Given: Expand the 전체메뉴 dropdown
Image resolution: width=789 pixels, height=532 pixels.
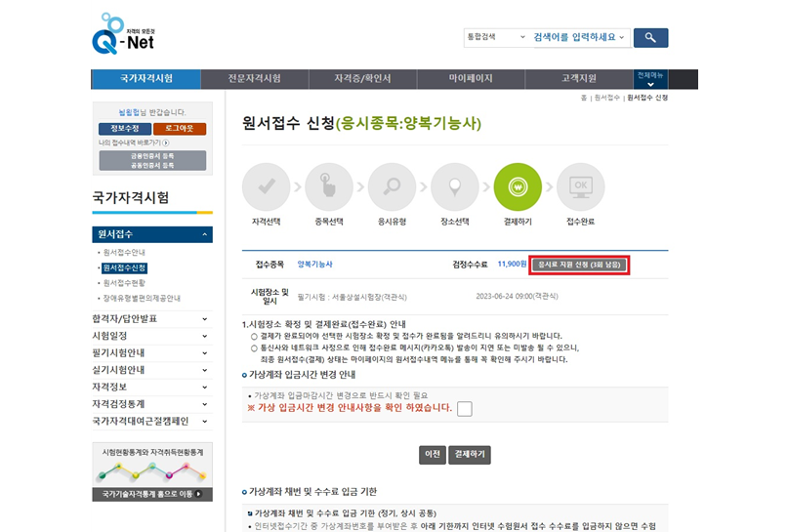Looking at the screenshot, I should click(650, 79).
